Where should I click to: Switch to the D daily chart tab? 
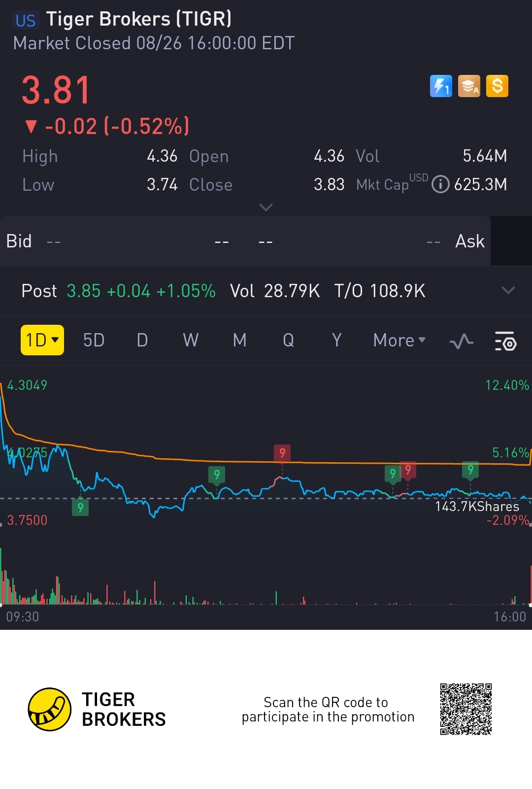142,340
